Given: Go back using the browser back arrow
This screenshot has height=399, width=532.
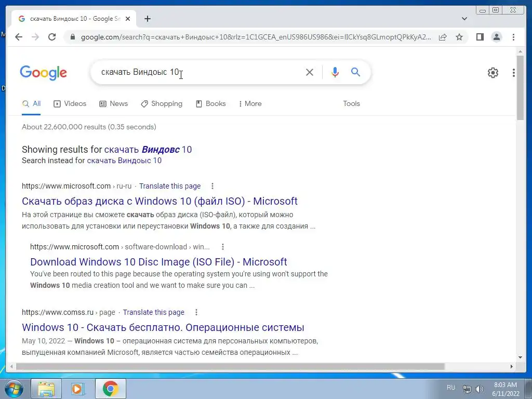Looking at the screenshot, I should point(19,37).
